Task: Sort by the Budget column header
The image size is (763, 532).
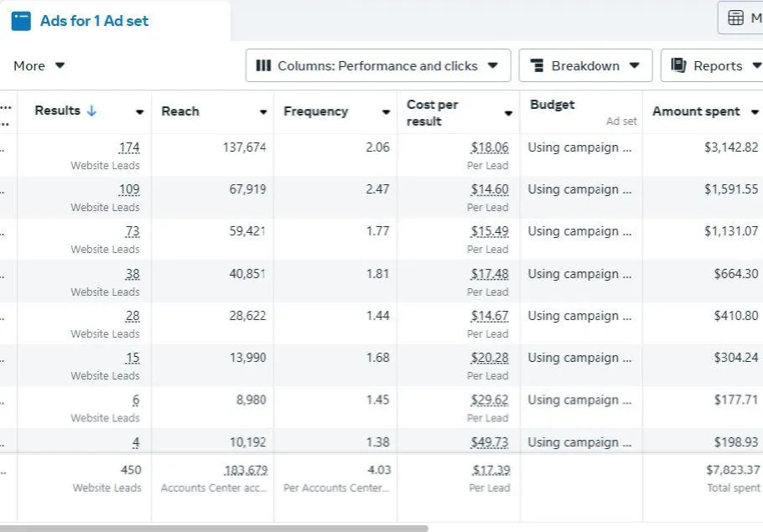Action: [553, 105]
